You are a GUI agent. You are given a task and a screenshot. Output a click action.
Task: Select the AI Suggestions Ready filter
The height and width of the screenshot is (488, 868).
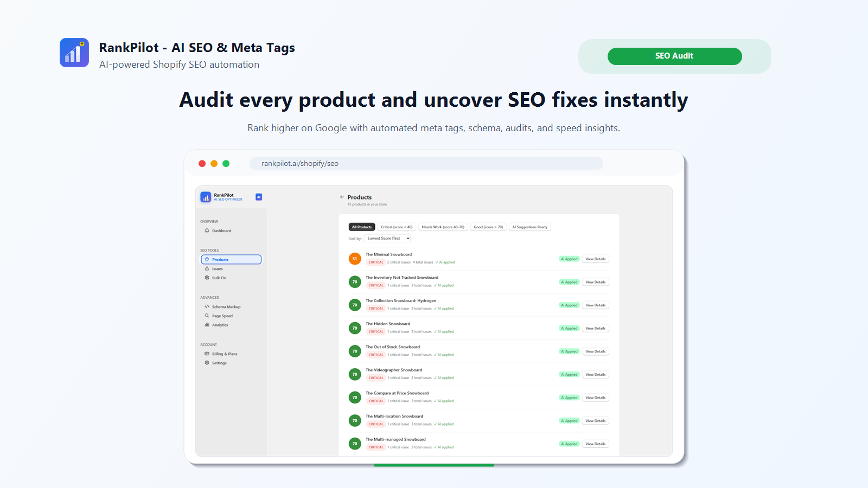pos(530,227)
